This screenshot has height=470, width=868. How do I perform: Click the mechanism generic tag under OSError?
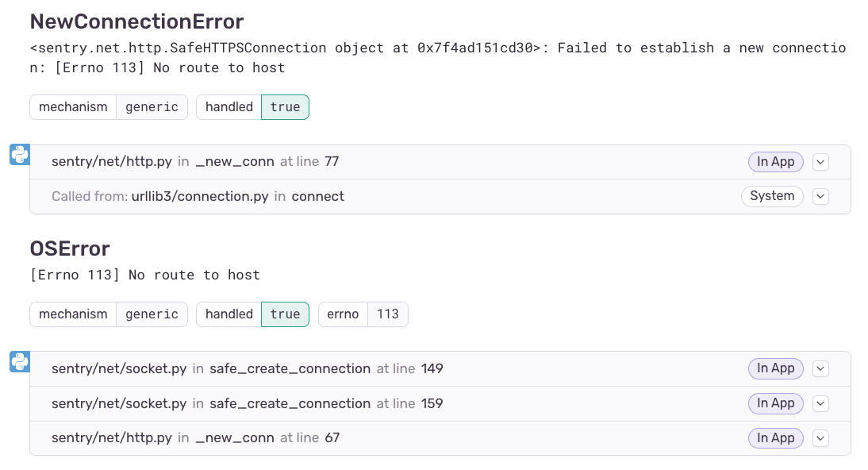coord(108,314)
